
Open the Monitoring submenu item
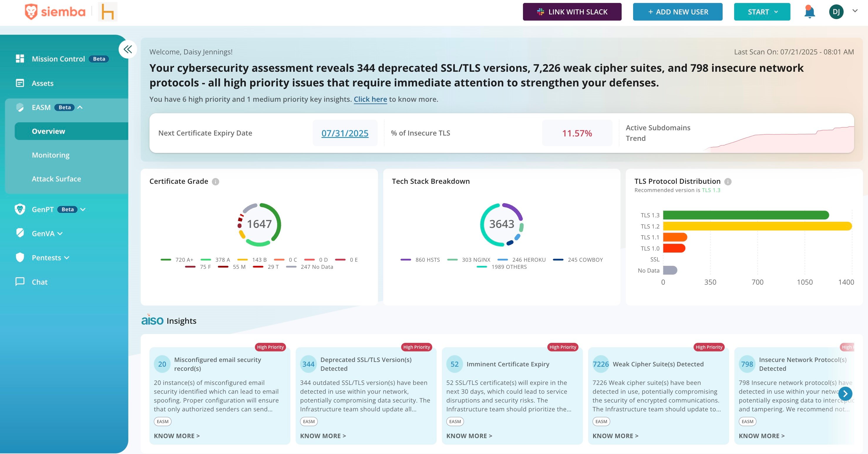coord(51,155)
